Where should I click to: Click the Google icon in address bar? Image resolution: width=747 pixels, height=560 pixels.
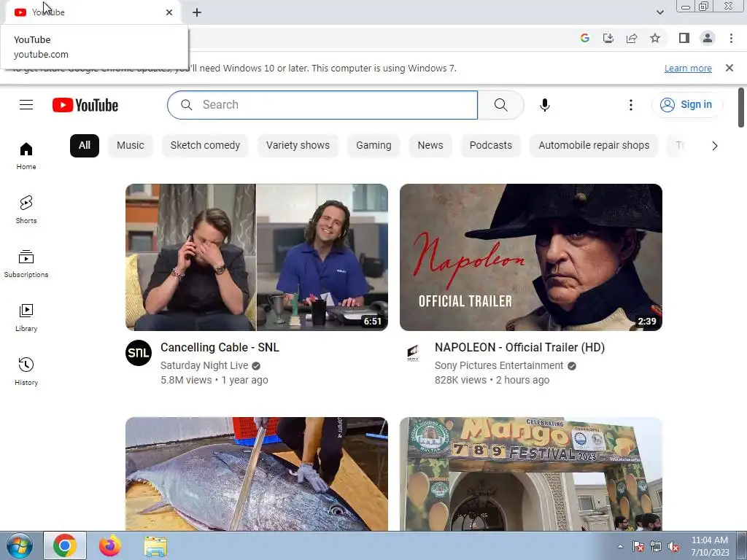[584, 38]
